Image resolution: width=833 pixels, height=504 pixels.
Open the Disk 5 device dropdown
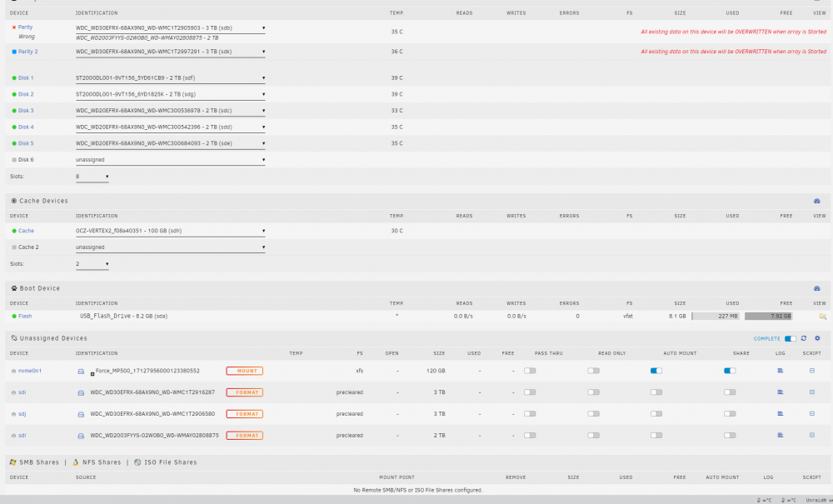[x=170, y=143]
